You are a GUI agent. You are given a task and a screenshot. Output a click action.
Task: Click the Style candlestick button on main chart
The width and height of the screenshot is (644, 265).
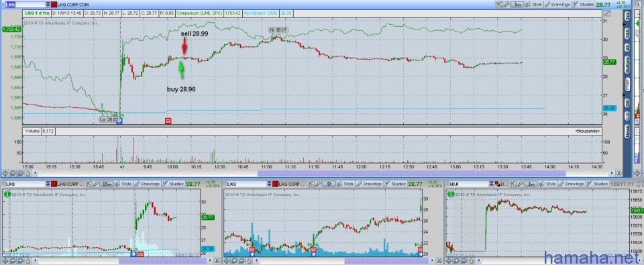[533, 5]
